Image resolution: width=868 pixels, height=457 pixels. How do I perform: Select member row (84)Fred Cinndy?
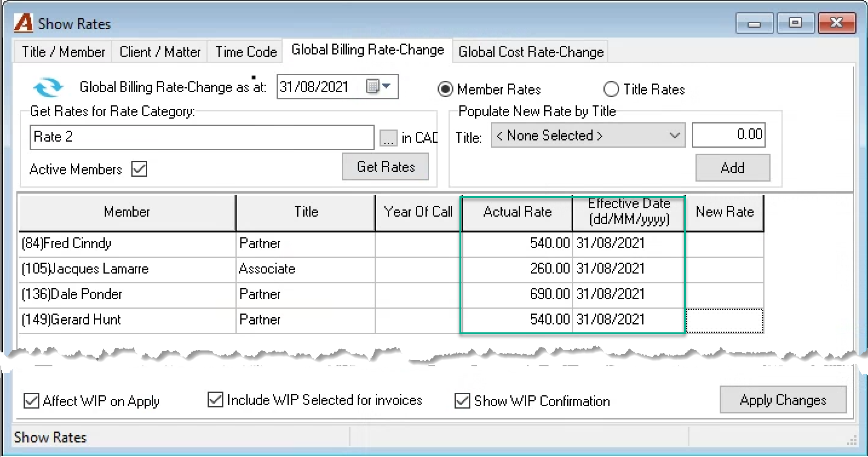point(127,244)
